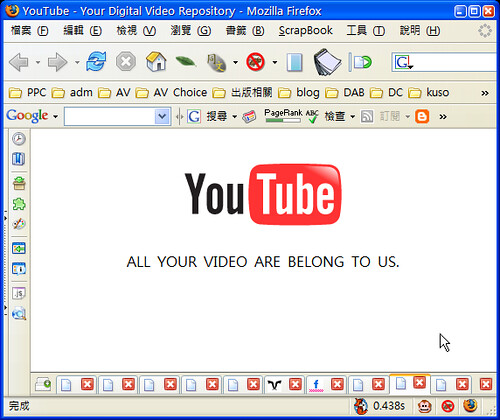Switch to the tab with the f favicon
The height and width of the screenshot is (420, 500).
[x=316, y=385]
